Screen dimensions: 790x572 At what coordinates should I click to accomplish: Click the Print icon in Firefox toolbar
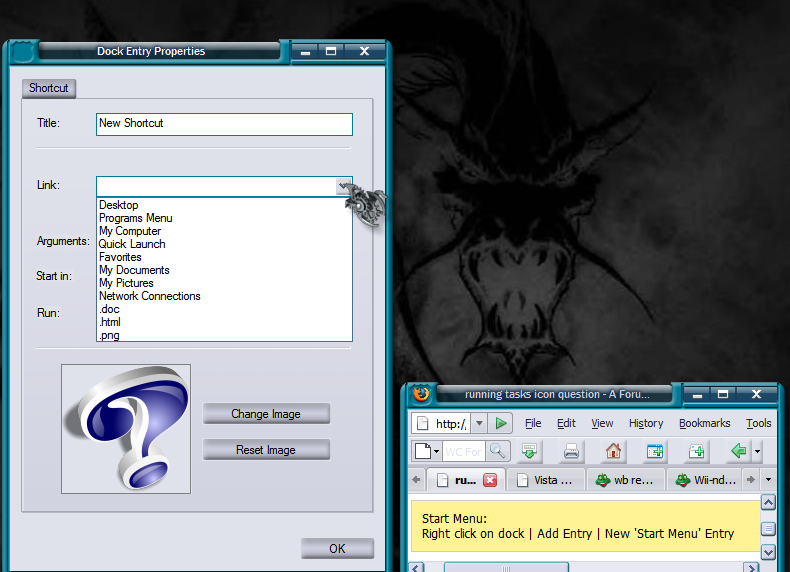coord(571,451)
